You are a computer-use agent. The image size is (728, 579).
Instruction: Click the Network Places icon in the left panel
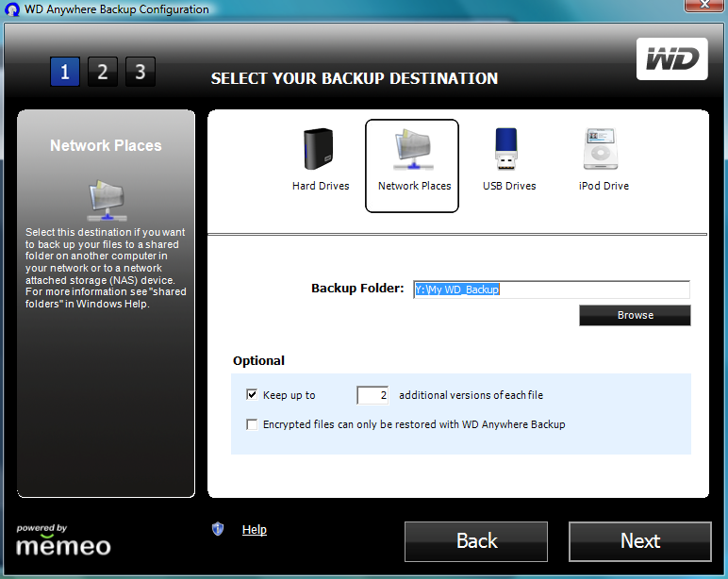(107, 201)
